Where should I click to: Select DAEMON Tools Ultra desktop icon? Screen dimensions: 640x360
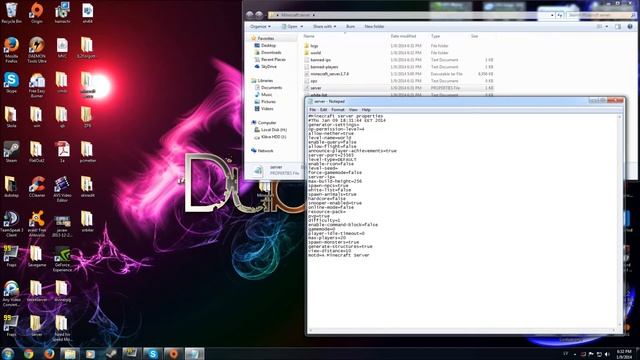pyautogui.click(x=37, y=50)
